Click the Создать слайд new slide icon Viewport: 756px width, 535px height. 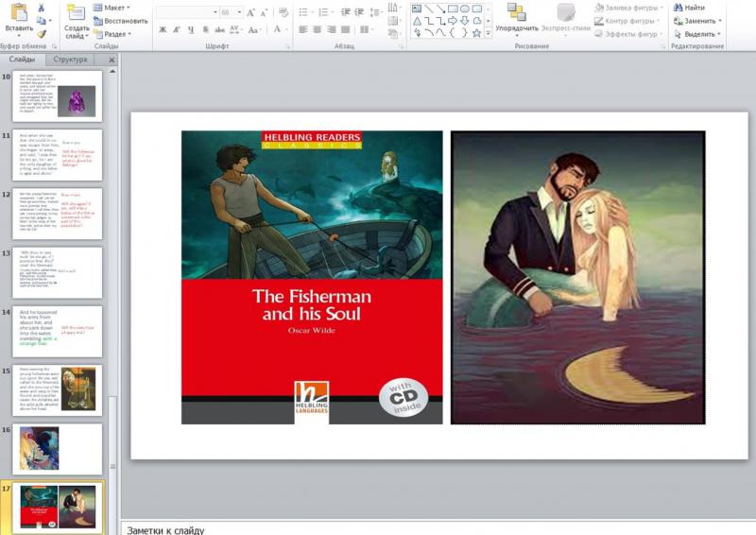coord(77,12)
